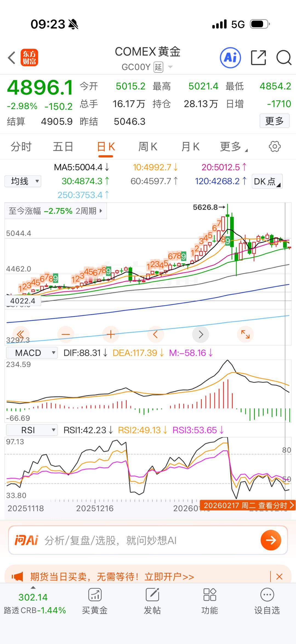Tap MA5:5004.4 value

click(81, 167)
